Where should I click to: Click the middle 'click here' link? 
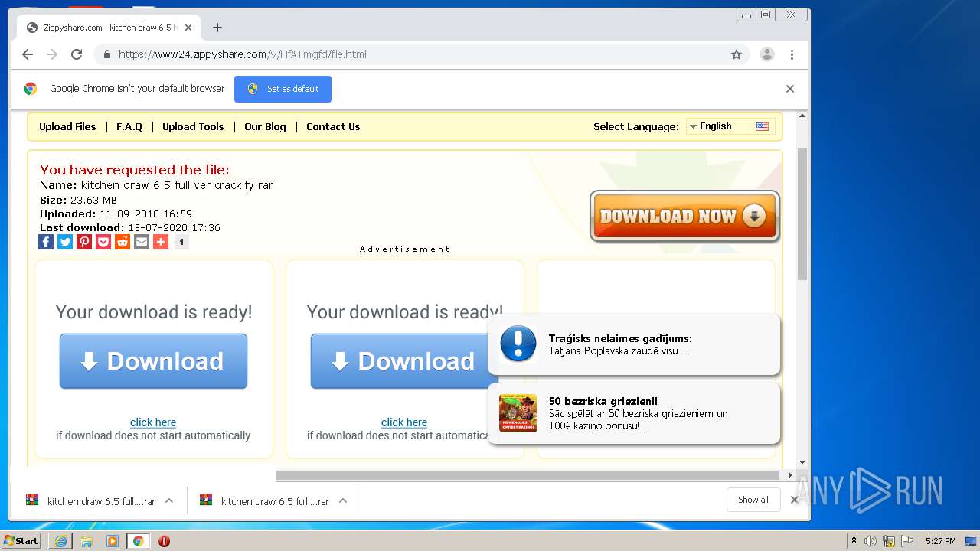404,422
